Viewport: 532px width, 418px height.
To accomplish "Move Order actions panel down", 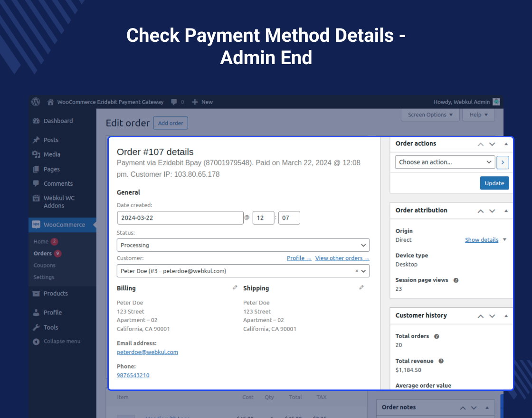I will coord(492,144).
